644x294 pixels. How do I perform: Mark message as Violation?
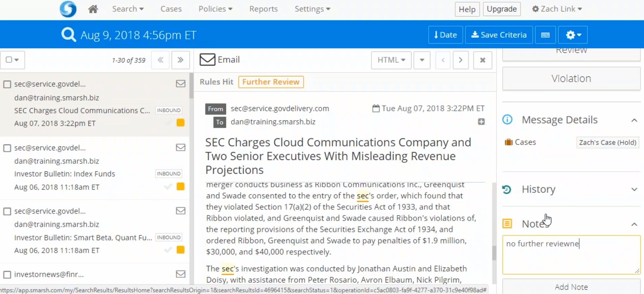[571, 79]
